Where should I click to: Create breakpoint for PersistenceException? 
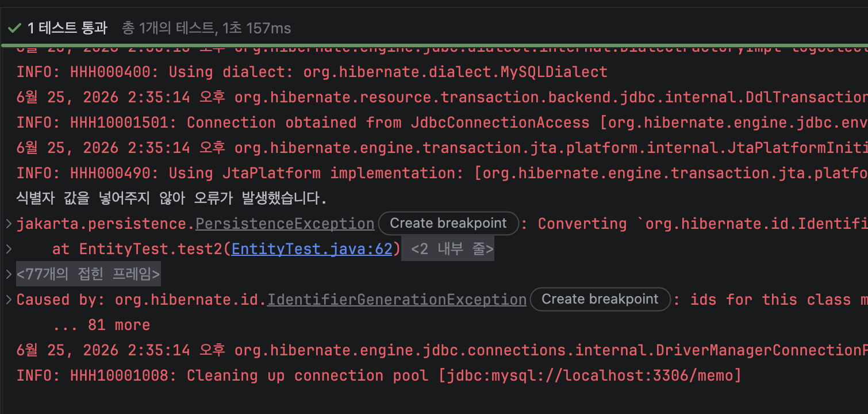(448, 223)
